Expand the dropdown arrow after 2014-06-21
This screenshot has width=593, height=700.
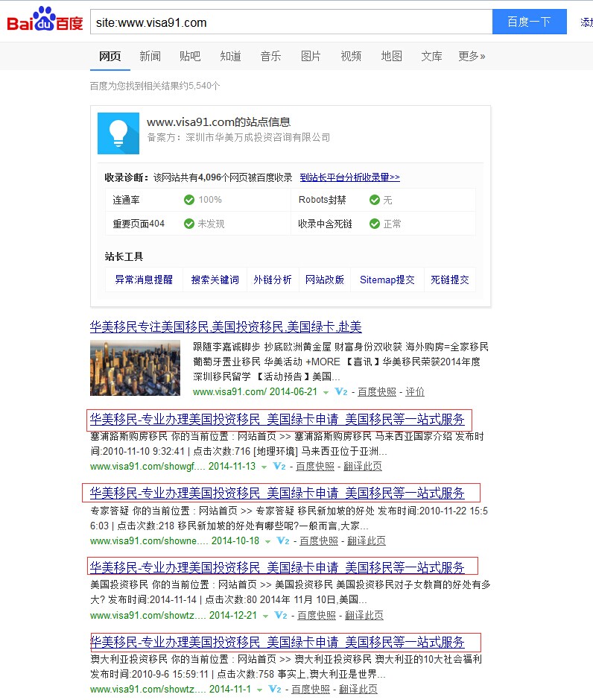coord(326,392)
